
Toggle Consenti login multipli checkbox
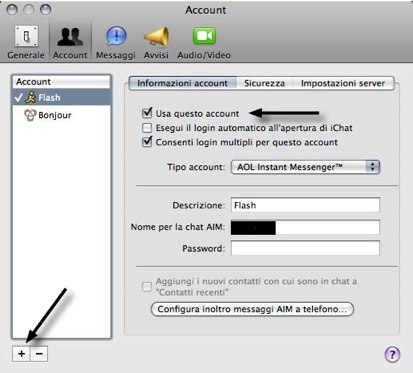pyautogui.click(x=147, y=142)
